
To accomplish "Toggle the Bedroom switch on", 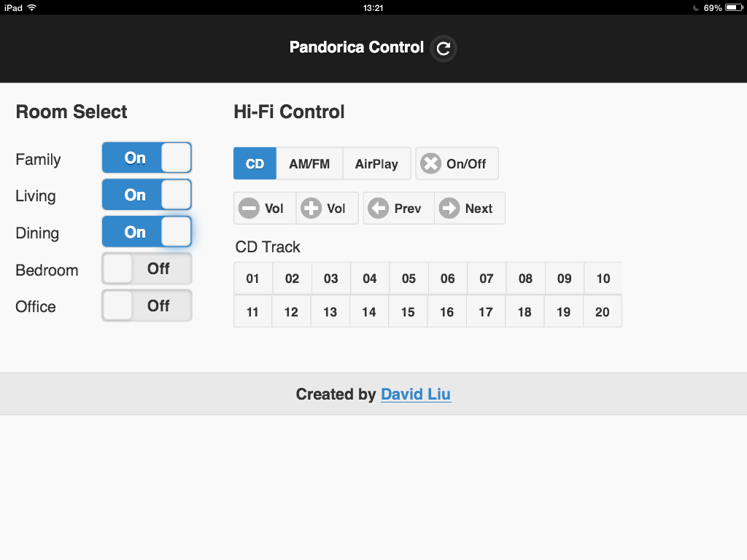I will pos(147,268).
